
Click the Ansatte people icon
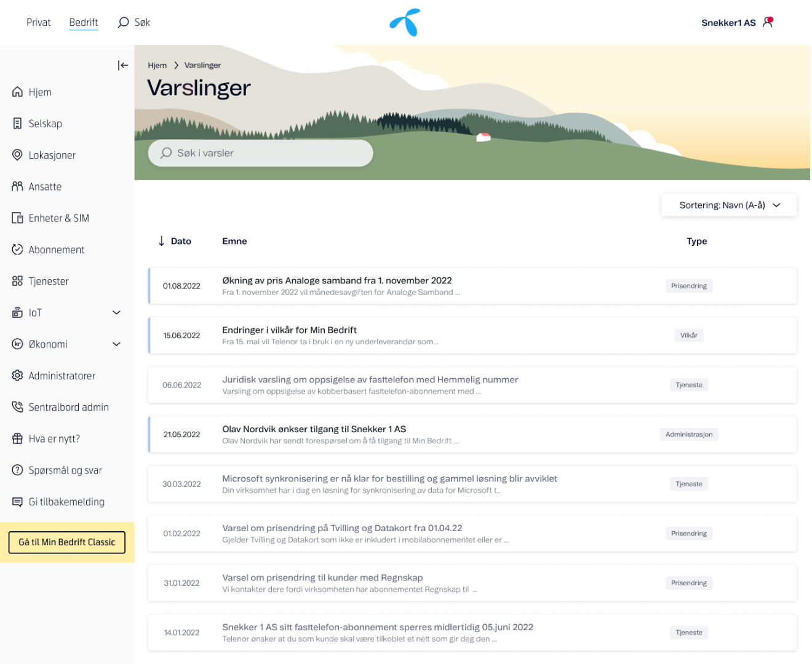coord(17,186)
